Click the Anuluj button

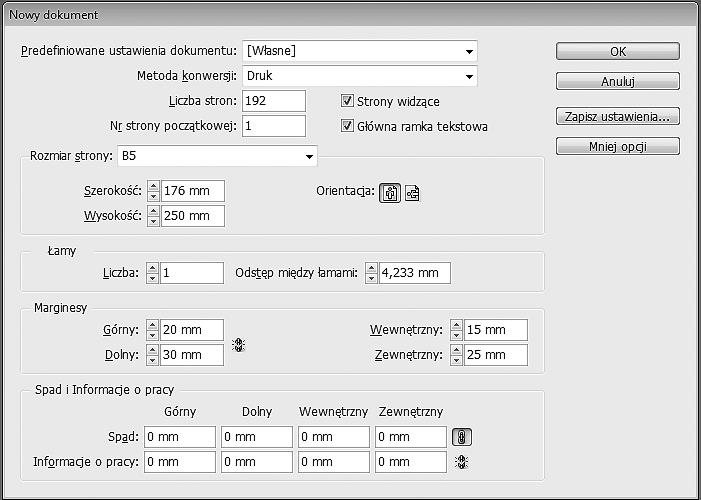(x=618, y=82)
